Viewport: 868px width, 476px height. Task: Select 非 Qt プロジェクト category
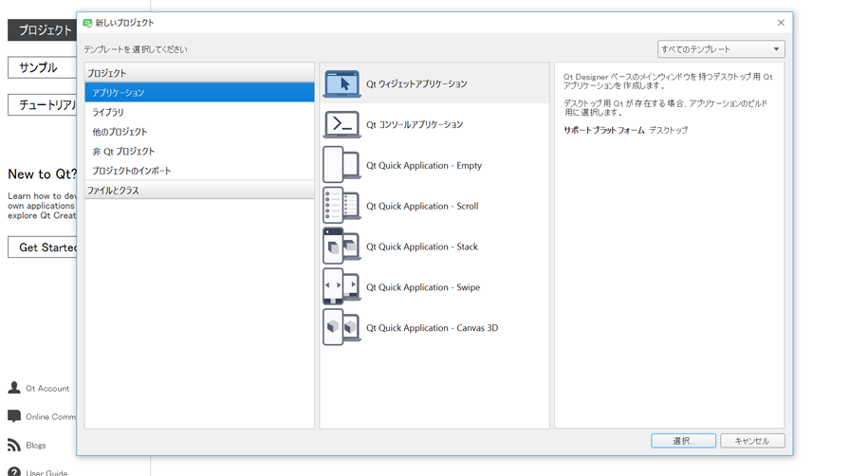click(199, 151)
